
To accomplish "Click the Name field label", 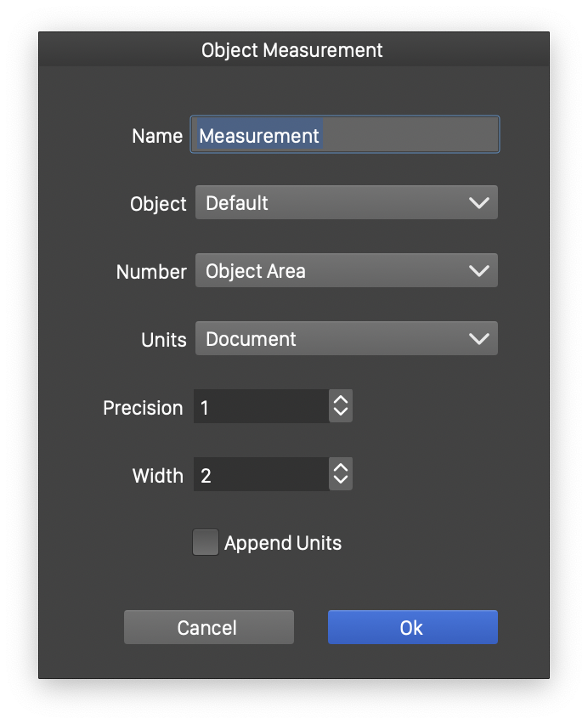I will (x=157, y=136).
